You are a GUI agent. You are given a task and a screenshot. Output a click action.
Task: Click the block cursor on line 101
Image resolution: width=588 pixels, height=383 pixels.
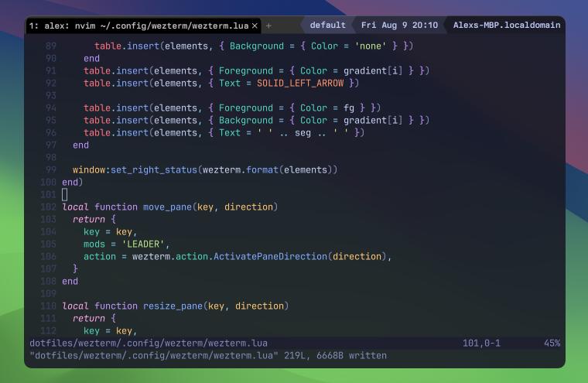click(x=64, y=195)
